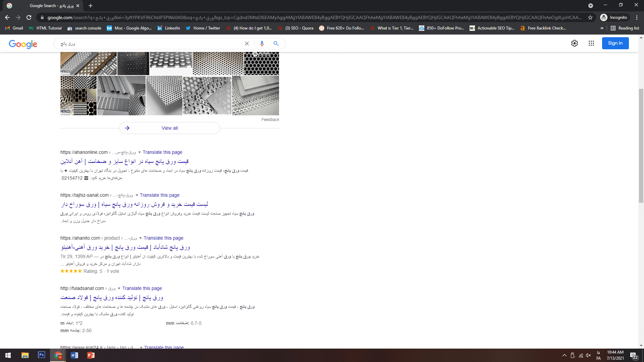Open the ahanonline.com result title
The image size is (644, 362).
pos(124,162)
